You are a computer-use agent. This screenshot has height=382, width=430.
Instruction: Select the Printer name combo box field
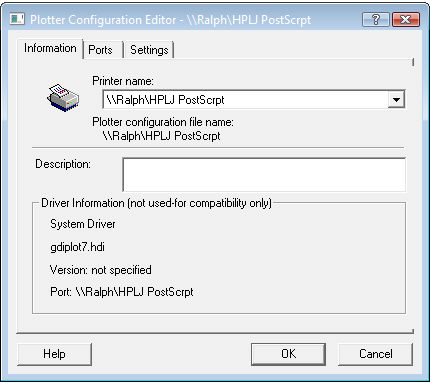pyautogui.click(x=254, y=99)
